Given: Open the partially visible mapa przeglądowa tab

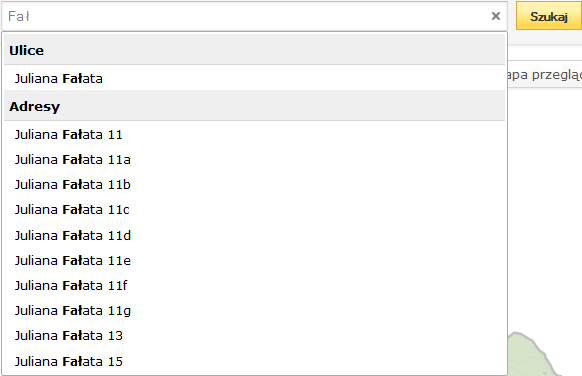Looking at the screenshot, I should 545,75.
